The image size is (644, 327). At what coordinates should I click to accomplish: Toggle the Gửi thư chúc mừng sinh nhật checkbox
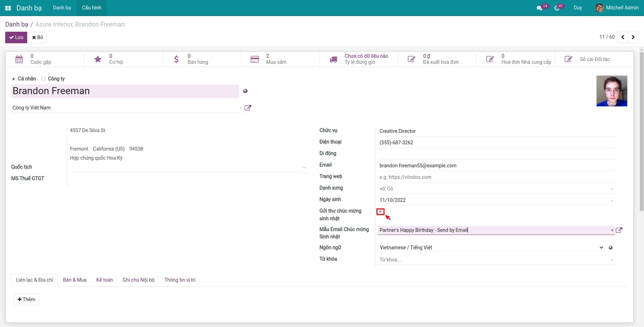381,212
